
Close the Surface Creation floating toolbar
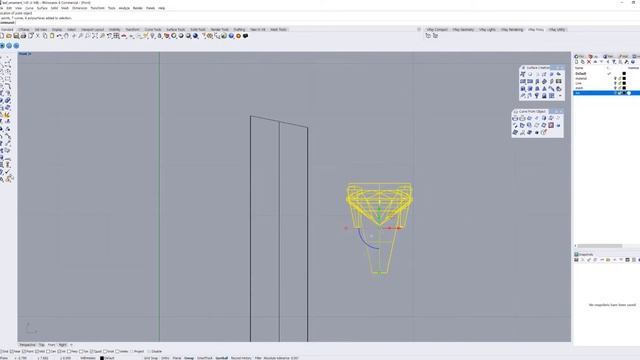click(562, 67)
